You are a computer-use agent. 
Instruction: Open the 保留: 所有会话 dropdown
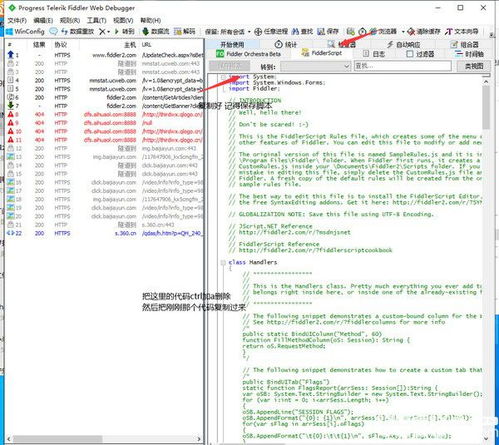click(228, 32)
